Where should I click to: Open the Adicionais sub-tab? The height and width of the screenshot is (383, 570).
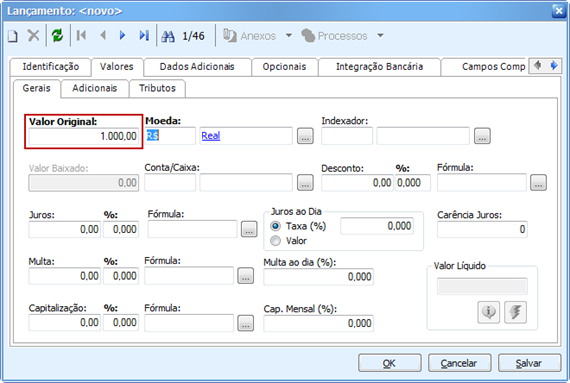pos(95,88)
